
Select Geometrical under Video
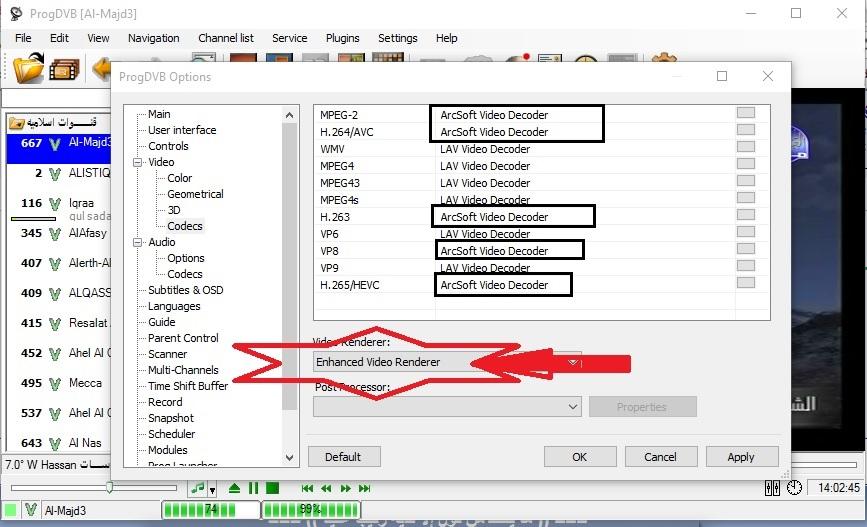click(x=195, y=195)
